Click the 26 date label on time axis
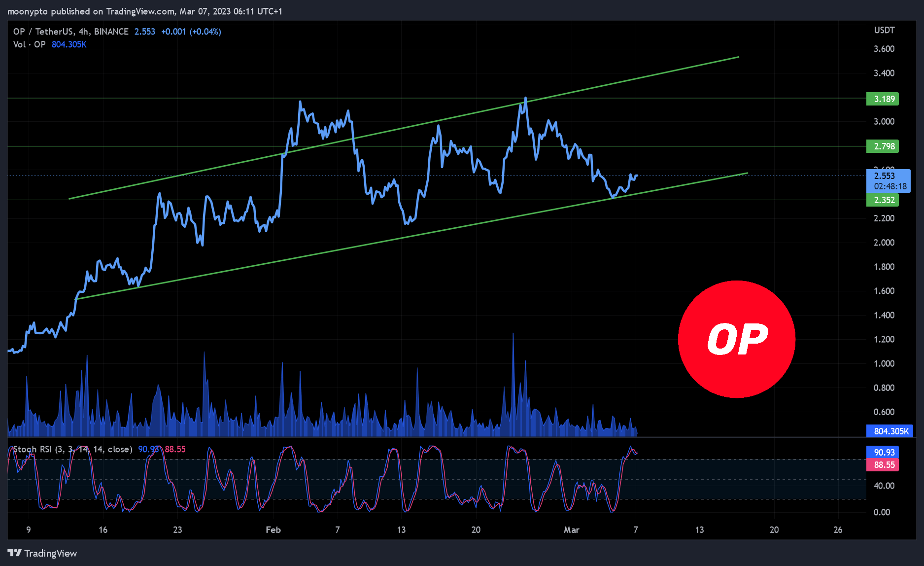The width and height of the screenshot is (924, 566). pos(838,530)
